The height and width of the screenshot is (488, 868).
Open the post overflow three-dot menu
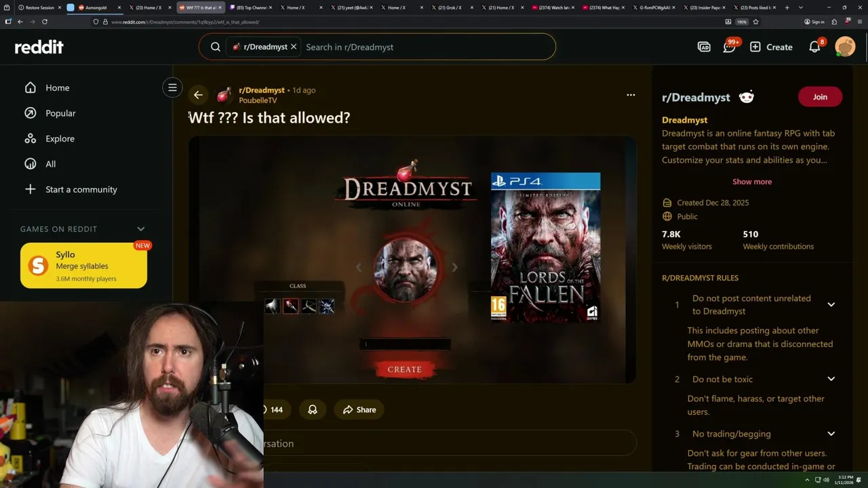click(x=631, y=95)
